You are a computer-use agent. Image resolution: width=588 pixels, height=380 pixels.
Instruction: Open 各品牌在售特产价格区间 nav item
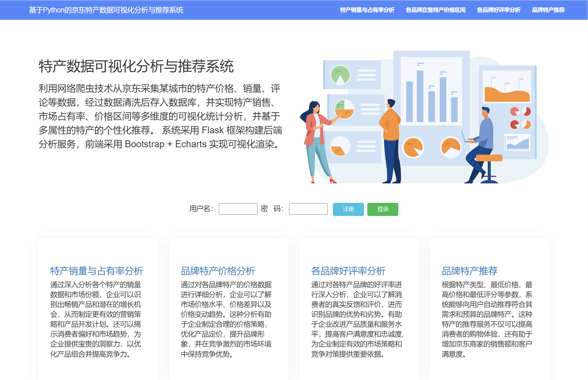tap(435, 10)
